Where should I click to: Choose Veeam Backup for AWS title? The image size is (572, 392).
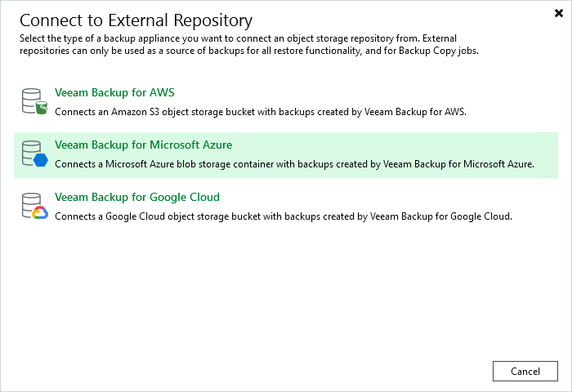(114, 92)
